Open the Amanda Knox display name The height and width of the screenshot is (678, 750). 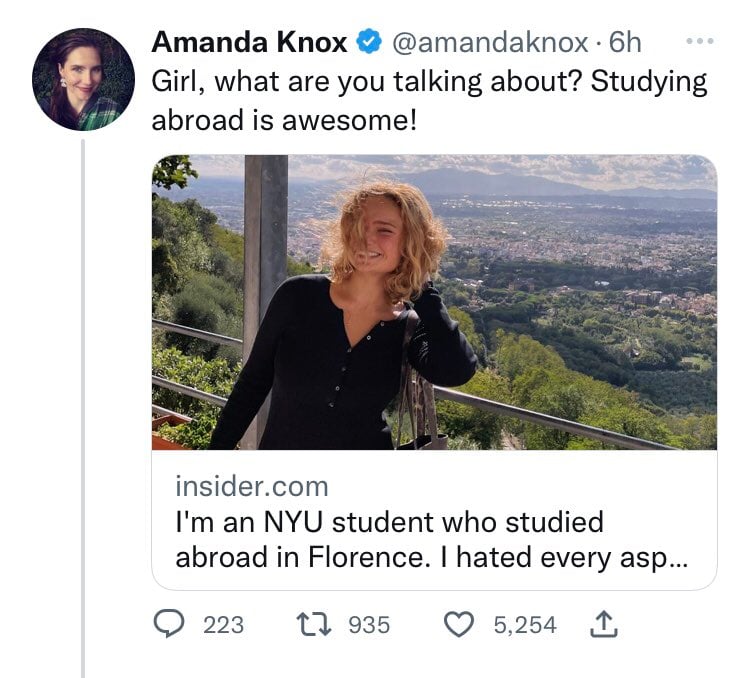click(249, 43)
